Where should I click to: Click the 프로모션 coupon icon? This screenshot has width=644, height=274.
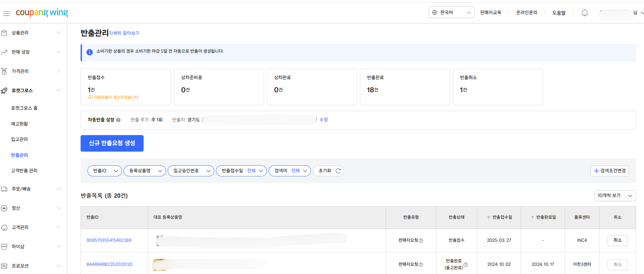pos(4,266)
